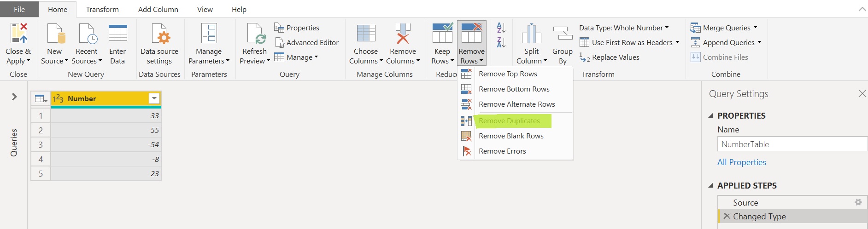Open Append Queries dropdown arrow
The height and width of the screenshot is (229, 868).
759,42
